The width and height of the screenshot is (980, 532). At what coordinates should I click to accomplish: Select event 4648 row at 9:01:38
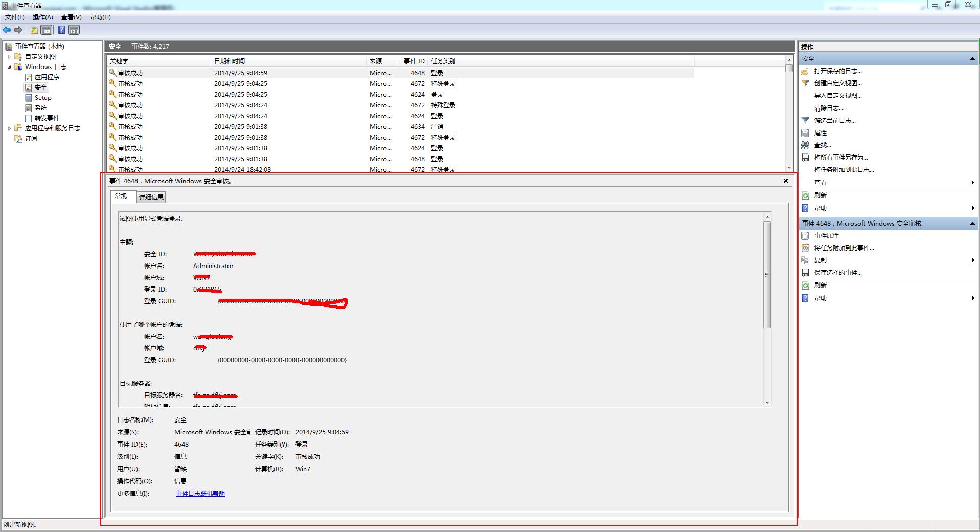coord(400,159)
